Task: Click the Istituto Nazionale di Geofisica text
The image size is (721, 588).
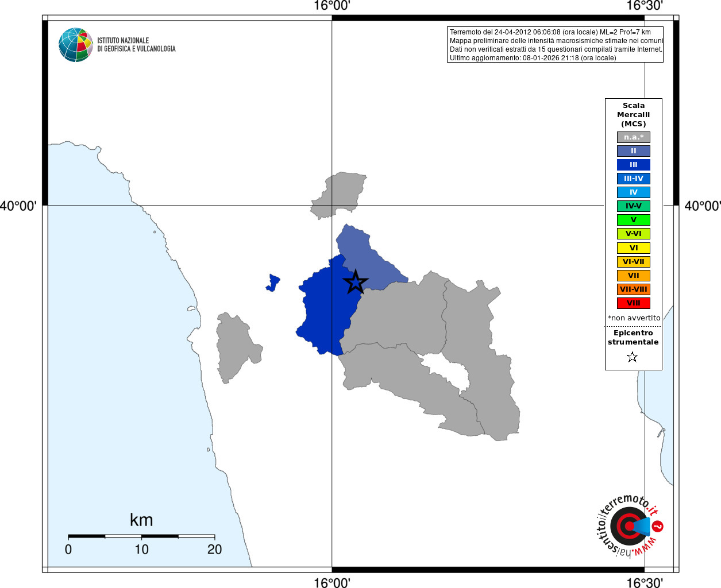Action: pos(136,45)
